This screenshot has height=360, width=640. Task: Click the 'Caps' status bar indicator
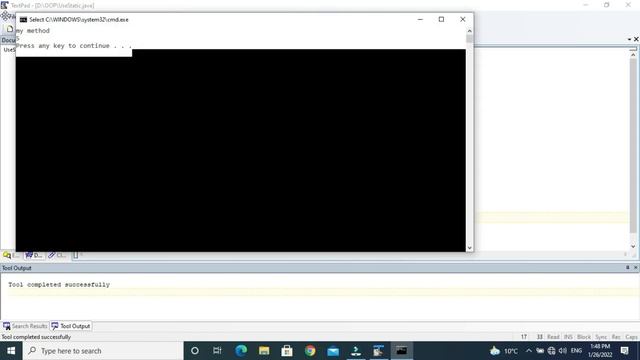[x=631, y=337]
